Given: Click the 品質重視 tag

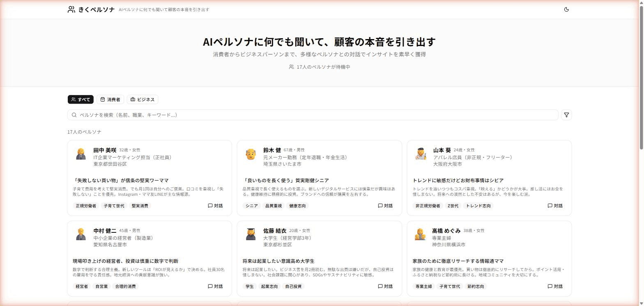Looking at the screenshot, I should point(274,206).
